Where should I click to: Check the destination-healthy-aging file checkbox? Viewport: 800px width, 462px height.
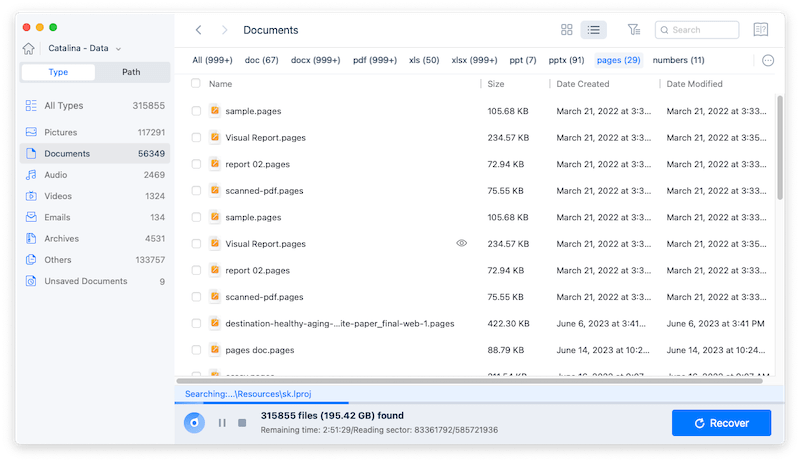[x=196, y=323]
